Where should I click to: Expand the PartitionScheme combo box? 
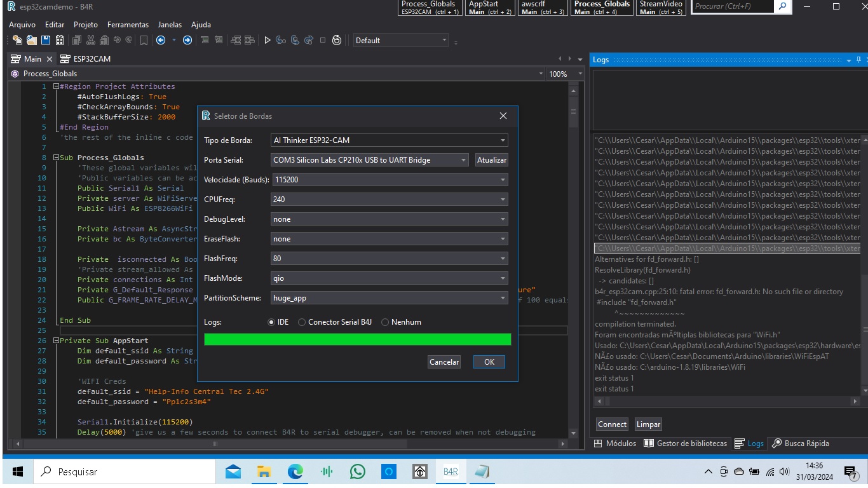click(389, 298)
